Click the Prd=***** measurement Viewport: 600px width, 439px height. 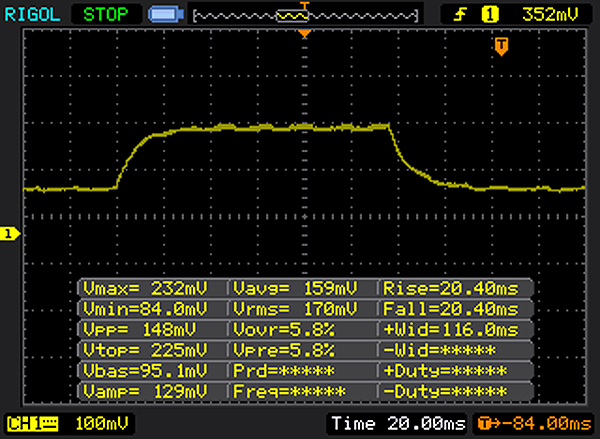click(x=284, y=370)
